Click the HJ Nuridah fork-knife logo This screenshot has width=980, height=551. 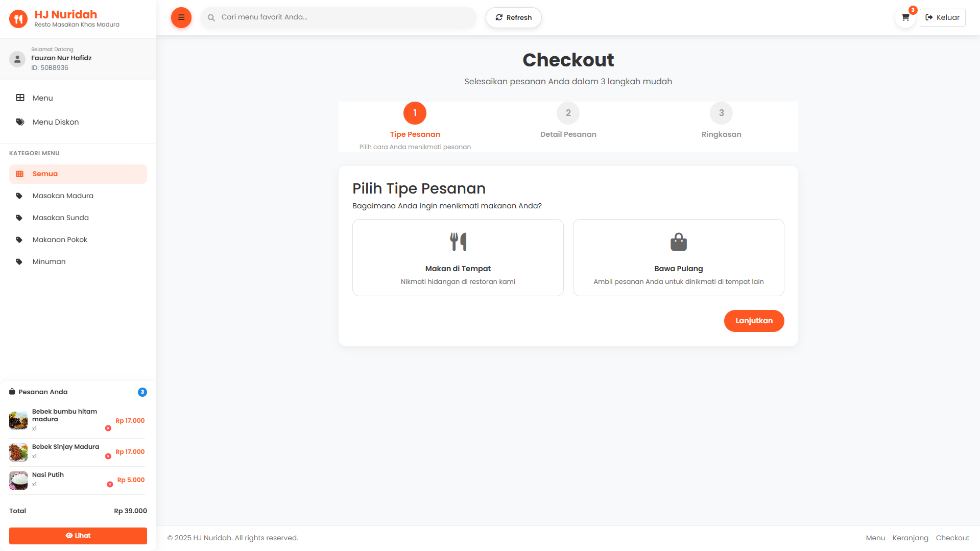[x=18, y=19]
